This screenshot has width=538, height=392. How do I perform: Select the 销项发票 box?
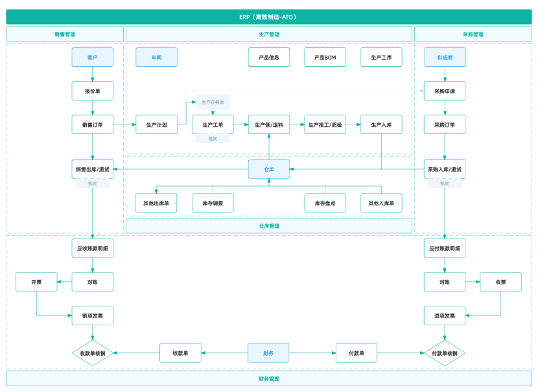point(92,315)
